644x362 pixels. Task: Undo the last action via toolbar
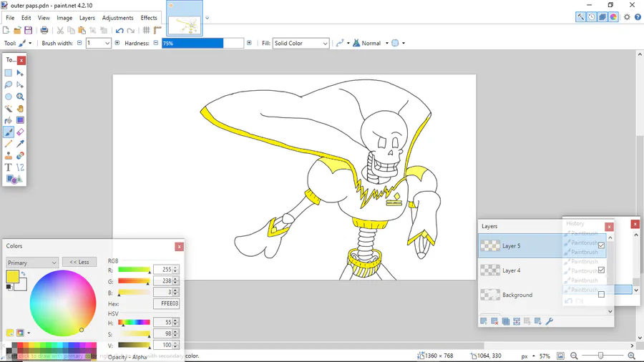tap(119, 30)
